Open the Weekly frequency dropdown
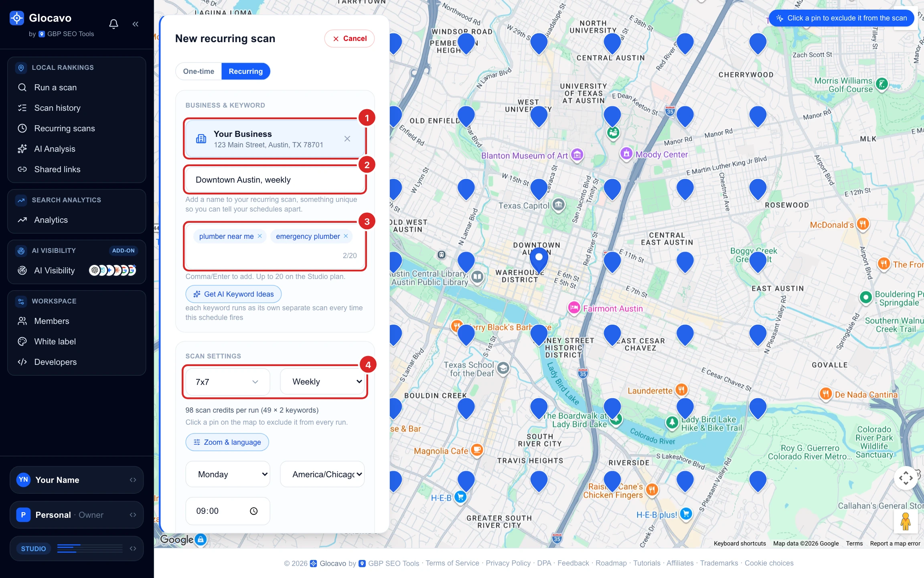This screenshot has height=578, width=924. (x=322, y=382)
